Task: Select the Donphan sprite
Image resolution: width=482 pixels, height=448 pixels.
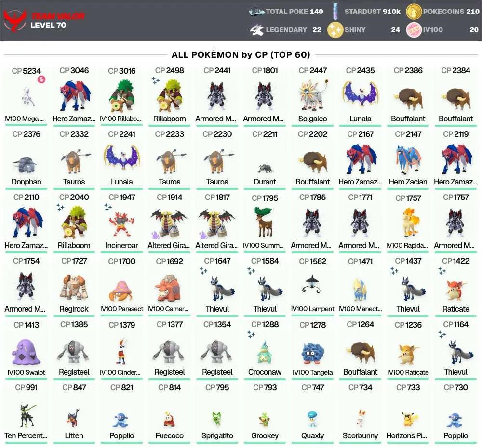Action: [x=26, y=166]
